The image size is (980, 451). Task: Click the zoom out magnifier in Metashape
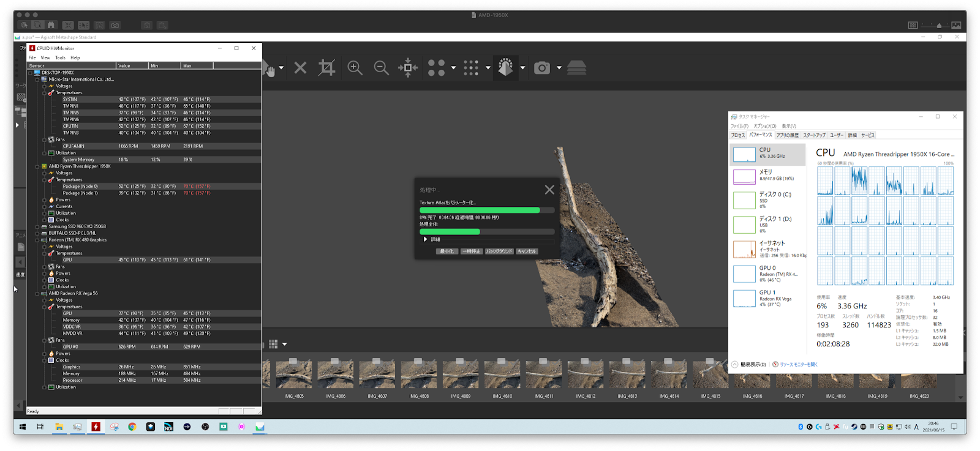pos(381,68)
